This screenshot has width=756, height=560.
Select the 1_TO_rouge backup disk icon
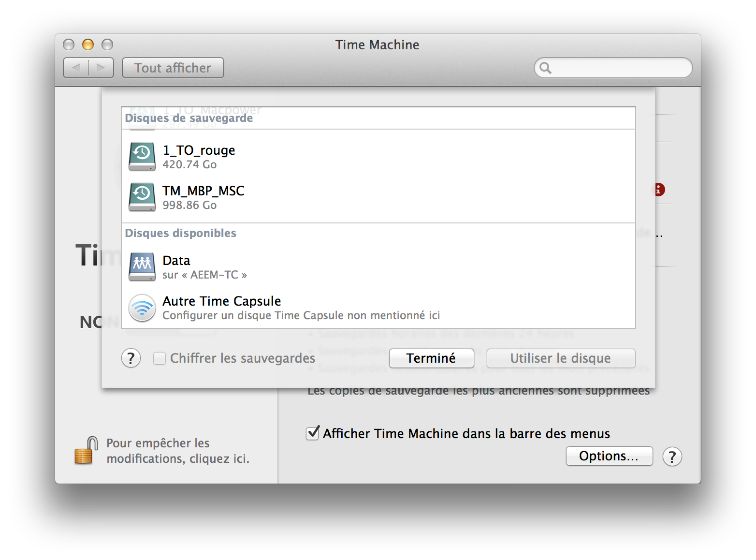tap(142, 156)
